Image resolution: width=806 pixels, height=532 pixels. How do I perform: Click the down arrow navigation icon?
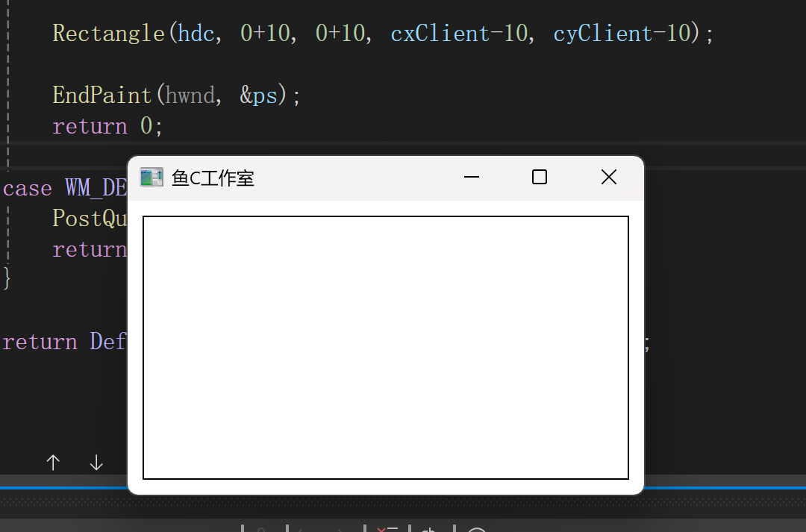96,463
